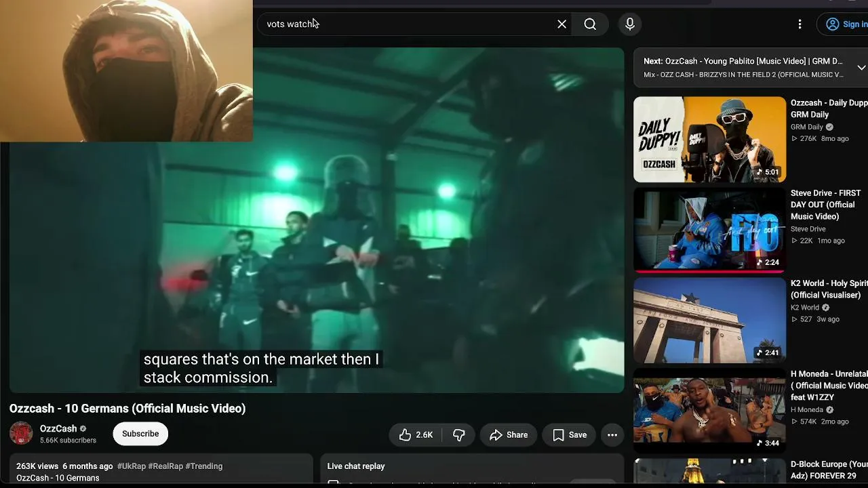The width and height of the screenshot is (868, 488).
Task: Start voice search with the microphone
Action: 630,24
